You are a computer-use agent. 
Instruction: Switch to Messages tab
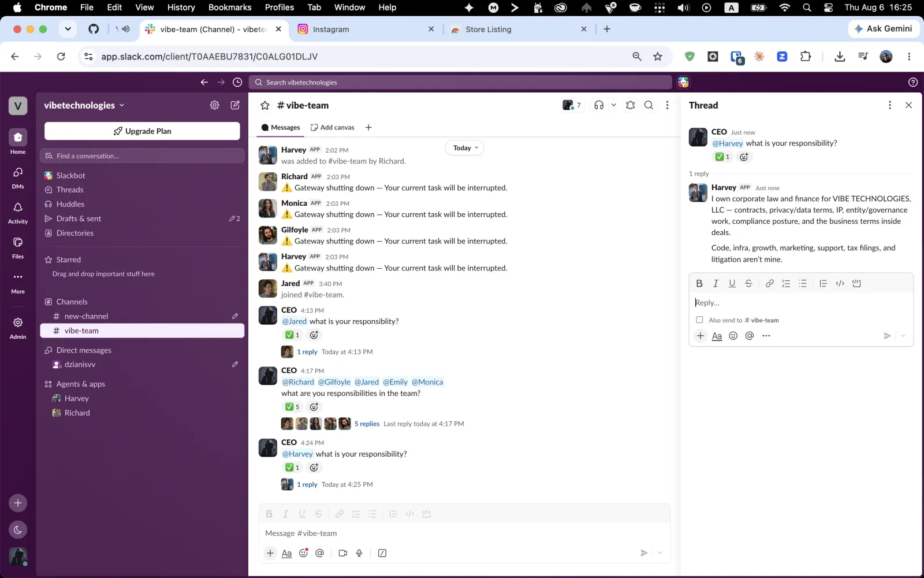click(281, 127)
